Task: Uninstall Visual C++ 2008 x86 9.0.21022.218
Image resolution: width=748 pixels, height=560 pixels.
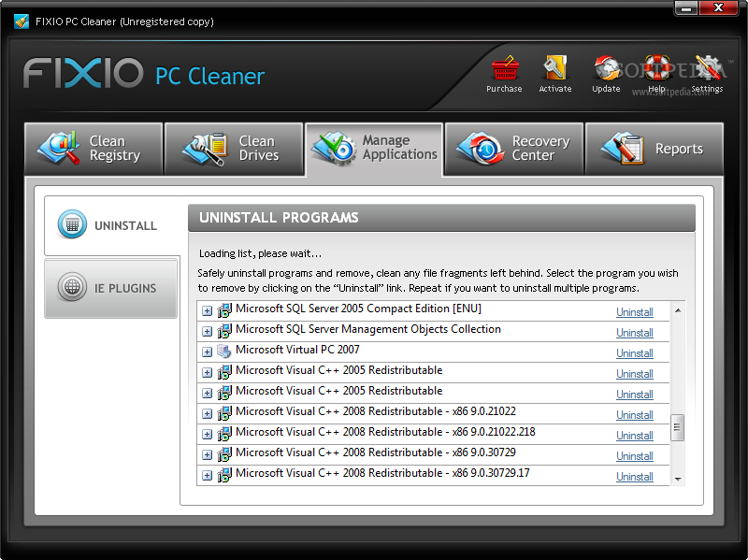Action: 635,435
